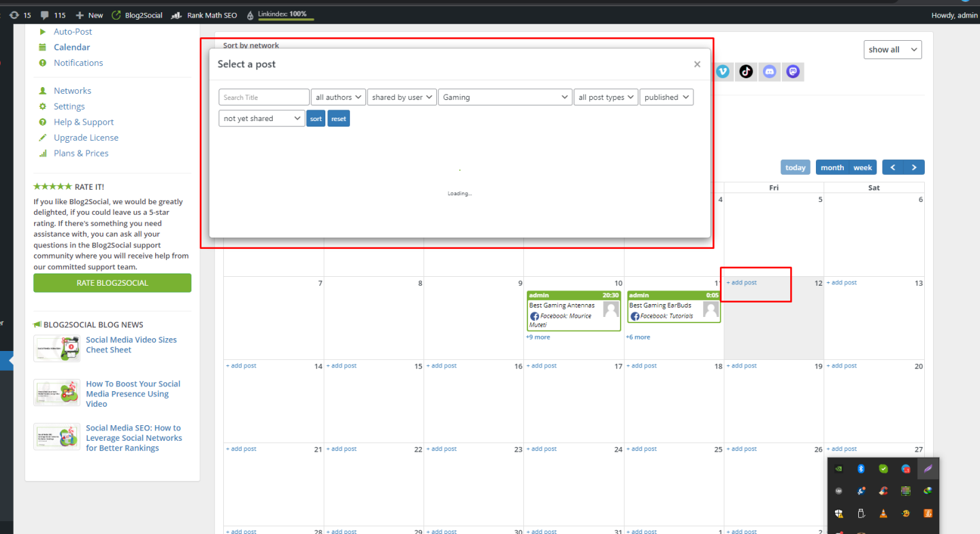The image size is (980, 534).
Task: Click the reset button in dialog
Action: click(x=338, y=118)
